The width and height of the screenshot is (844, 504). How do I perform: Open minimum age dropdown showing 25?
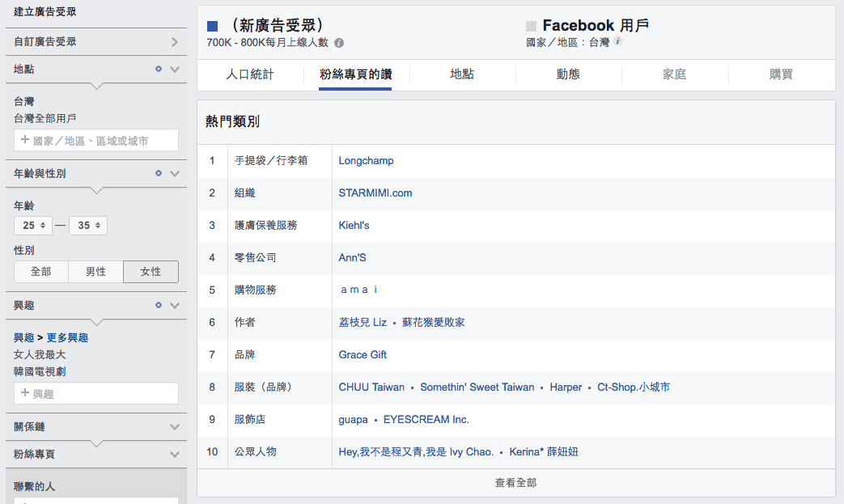(x=33, y=226)
